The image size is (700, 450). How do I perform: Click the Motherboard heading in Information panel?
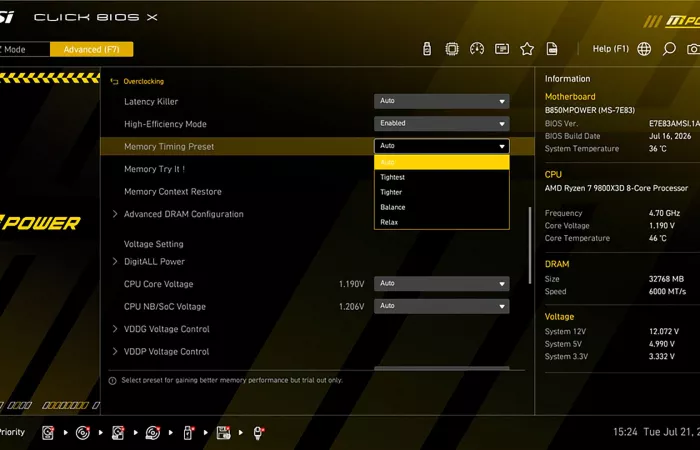570,96
